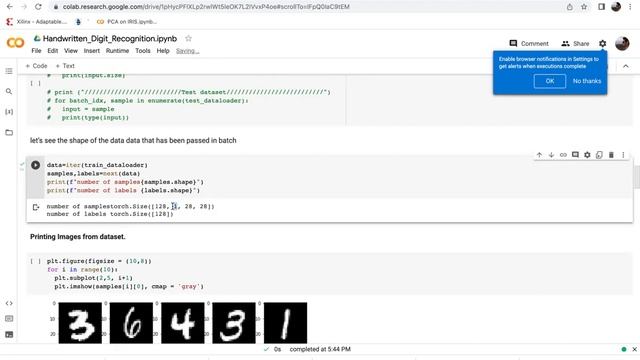
Task: Open the Help menu
Action: coord(163,51)
